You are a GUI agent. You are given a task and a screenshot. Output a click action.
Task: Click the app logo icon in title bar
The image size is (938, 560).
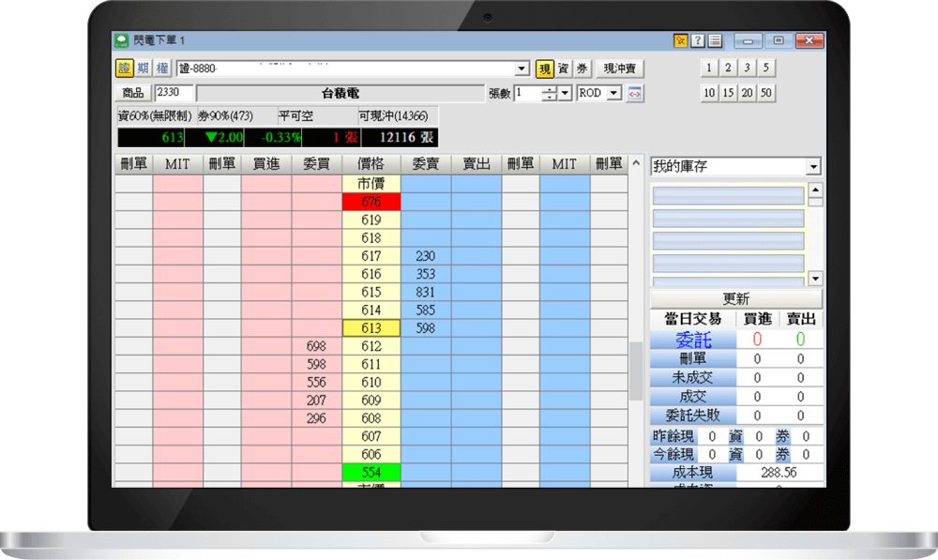coord(122,40)
